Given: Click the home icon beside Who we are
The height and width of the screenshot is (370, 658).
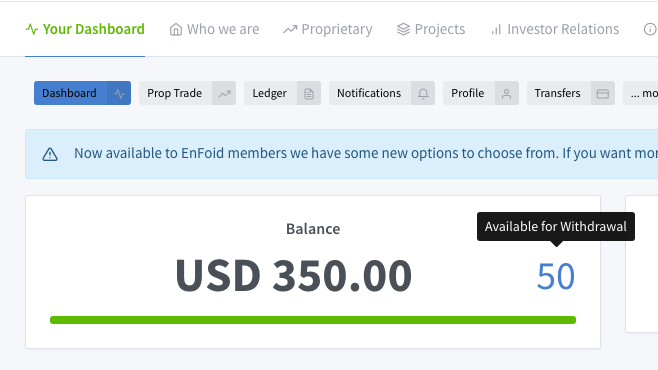Looking at the screenshot, I should [x=176, y=29].
